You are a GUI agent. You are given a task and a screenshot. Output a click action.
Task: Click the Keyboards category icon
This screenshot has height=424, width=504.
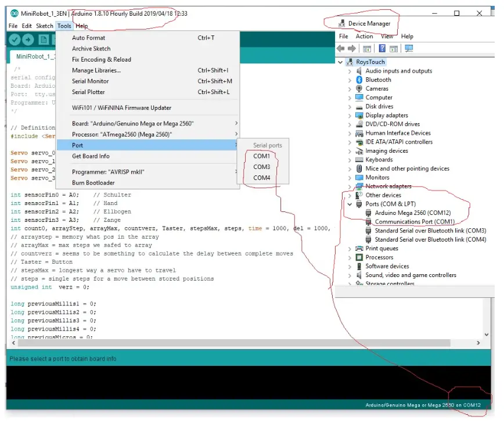pyautogui.click(x=359, y=160)
